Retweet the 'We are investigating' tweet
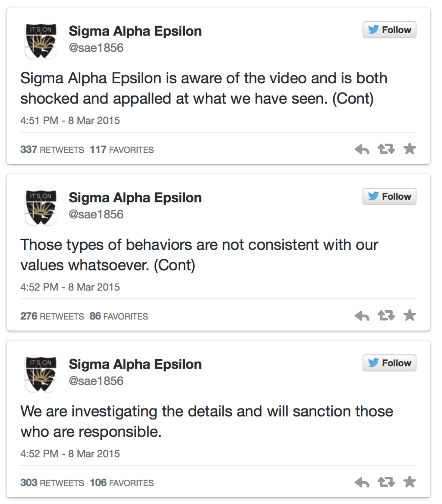The height and width of the screenshot is (504, 442). [385, 482]
